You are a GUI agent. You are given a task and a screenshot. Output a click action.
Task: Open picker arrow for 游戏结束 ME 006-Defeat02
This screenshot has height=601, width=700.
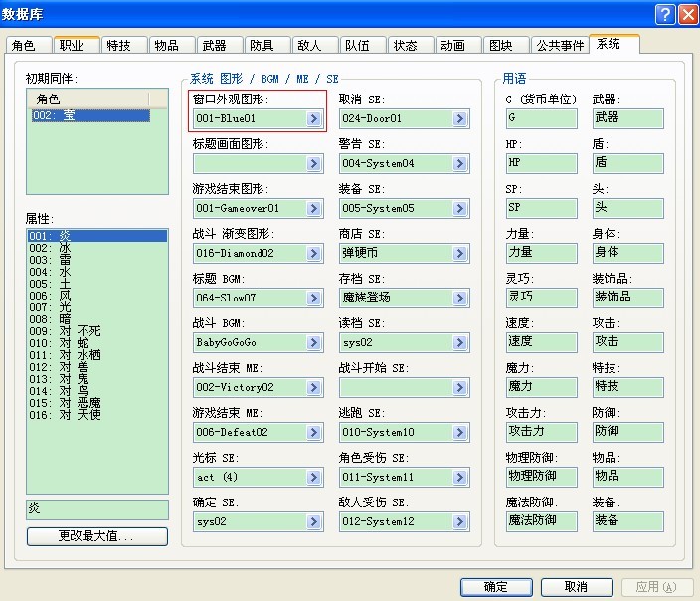(314, 432)
